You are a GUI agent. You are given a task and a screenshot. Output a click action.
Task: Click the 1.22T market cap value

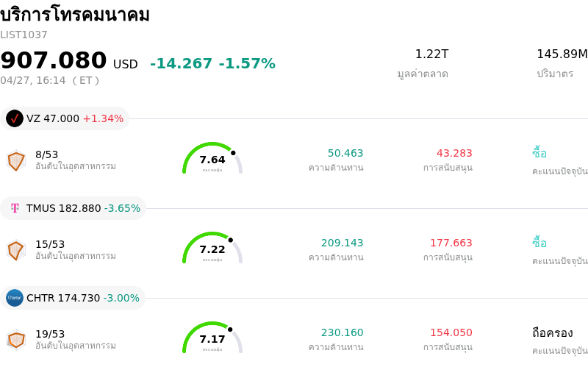tap(431, 54)
